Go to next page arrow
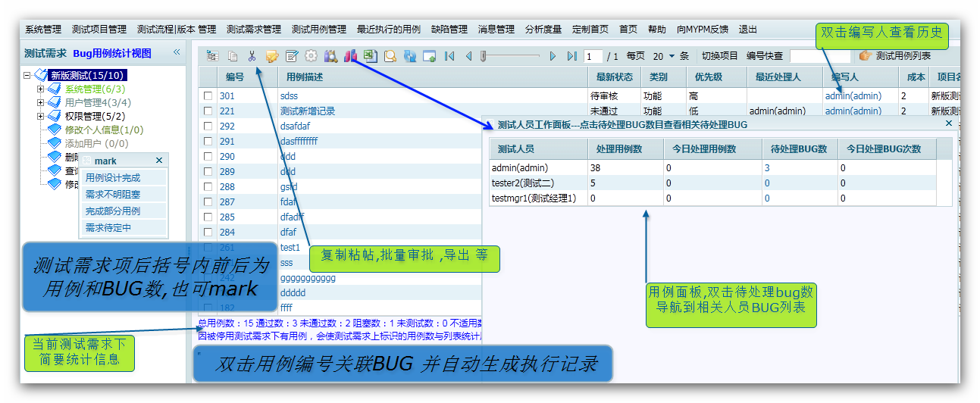This screenshot has height=403, width=980. click(x=553, y=56)
